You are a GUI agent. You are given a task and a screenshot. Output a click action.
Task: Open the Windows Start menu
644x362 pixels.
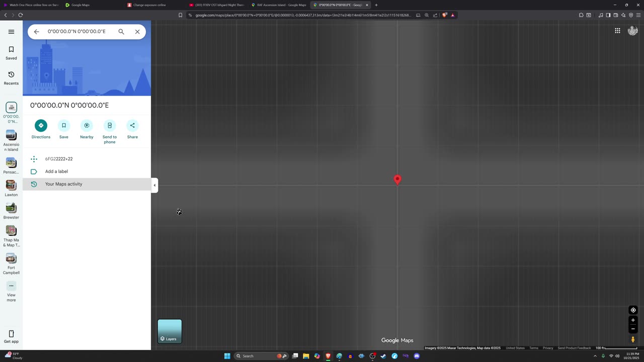click(x=227, y=356)
